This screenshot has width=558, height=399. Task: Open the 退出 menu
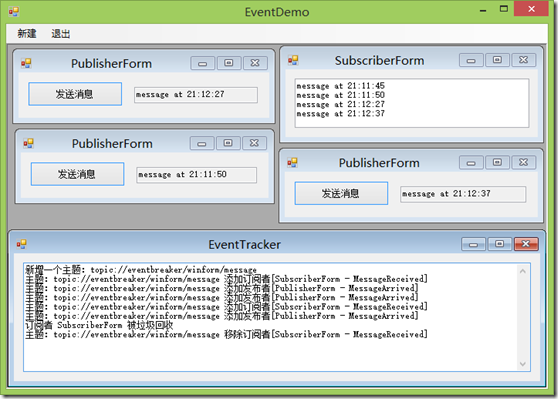pyautogui.click(x=60, y=34)
